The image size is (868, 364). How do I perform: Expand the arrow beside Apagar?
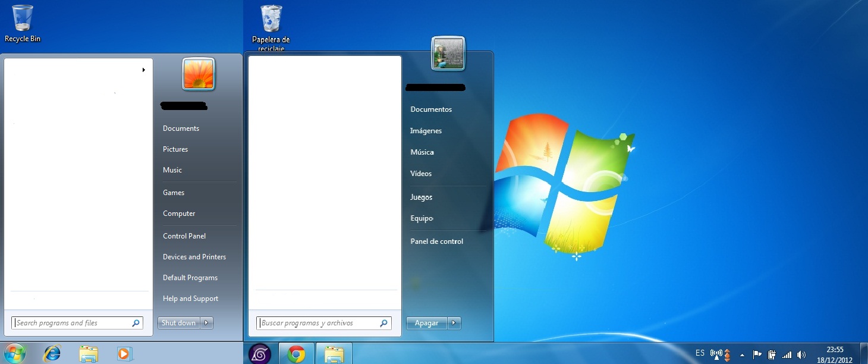(454, 323)
